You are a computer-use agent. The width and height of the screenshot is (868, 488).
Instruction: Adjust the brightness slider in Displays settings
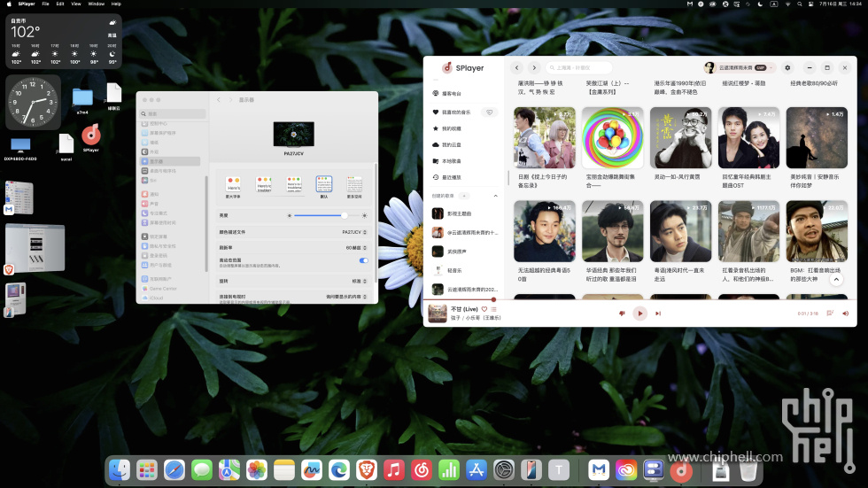coord(327,215)
